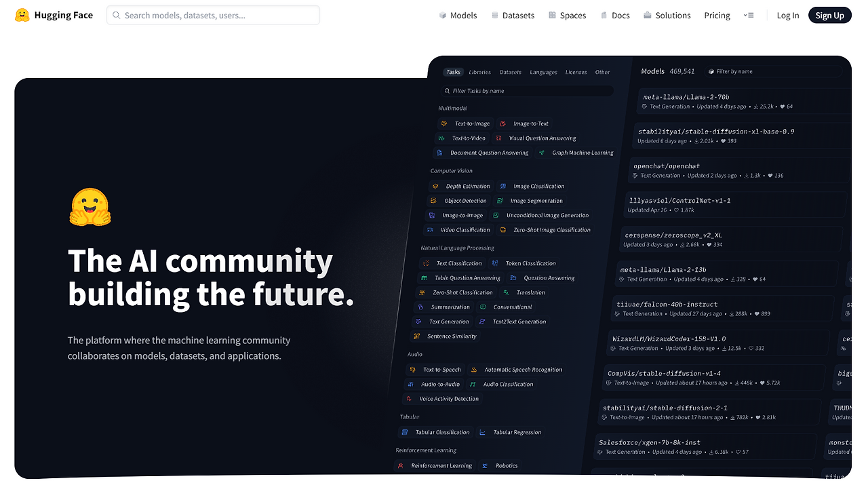This screenshot has width=868, height=485.
Task: Click the Audio Classification task icon
Action: pos(473,384)
